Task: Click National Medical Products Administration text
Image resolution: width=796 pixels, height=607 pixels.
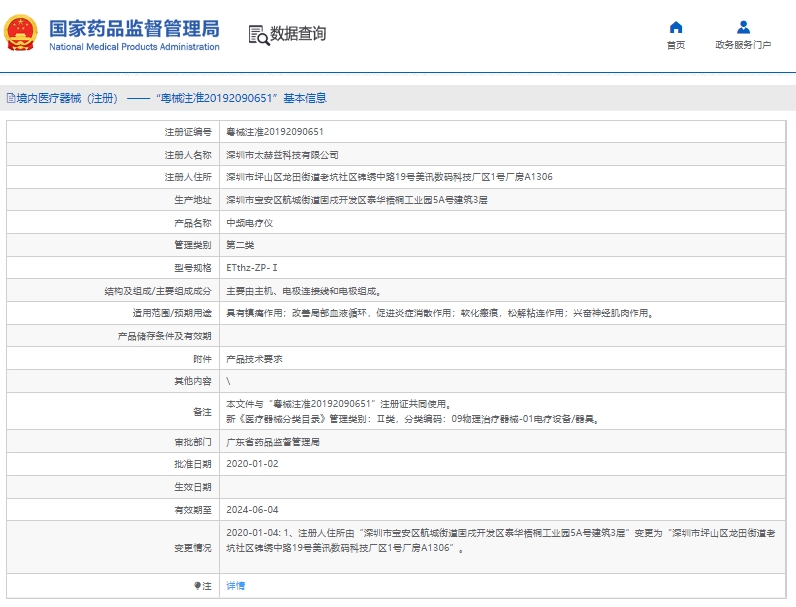Action: pyautogui.click(x=134, y=47)
